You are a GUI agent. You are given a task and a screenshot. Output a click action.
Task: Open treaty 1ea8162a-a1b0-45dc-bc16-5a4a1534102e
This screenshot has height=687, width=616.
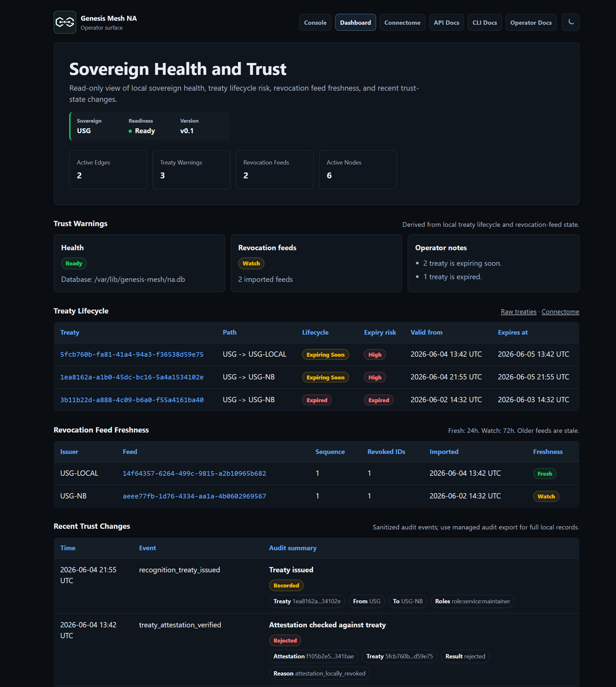tap(132, 377)
